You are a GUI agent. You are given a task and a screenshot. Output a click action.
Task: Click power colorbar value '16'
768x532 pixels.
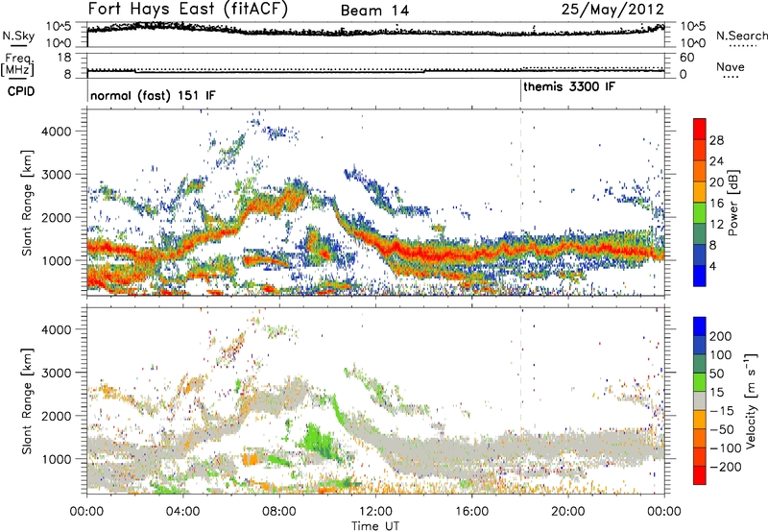(716, 204)
